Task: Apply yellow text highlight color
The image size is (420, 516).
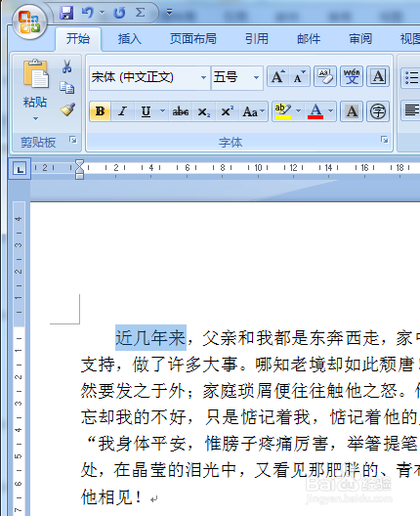Action: click(283, 111)
